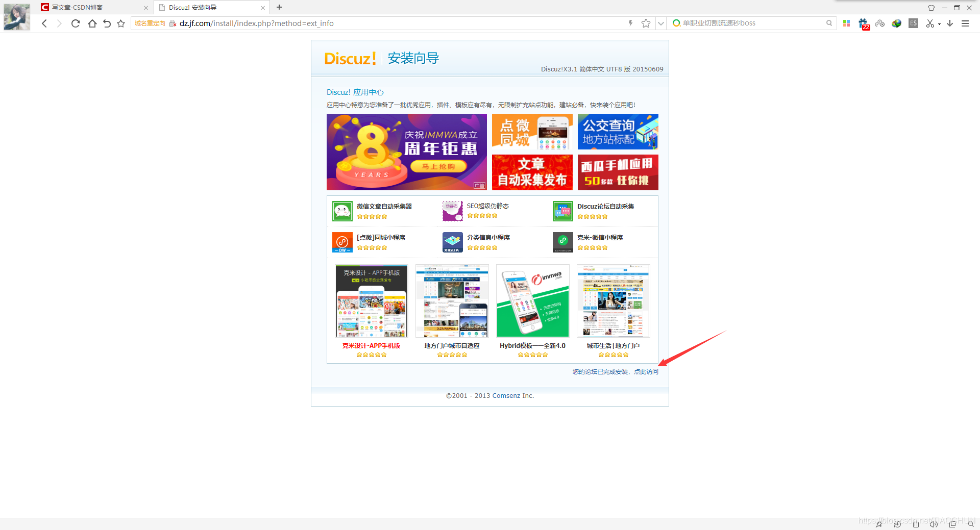Click the 克米-微信小程序 app icon
980x530 pixels.
click(x=563, y=242)
